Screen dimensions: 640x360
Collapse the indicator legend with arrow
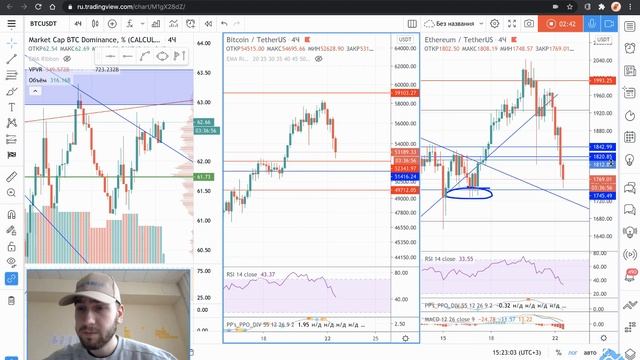pyautogui.click(x=35, y=91)
